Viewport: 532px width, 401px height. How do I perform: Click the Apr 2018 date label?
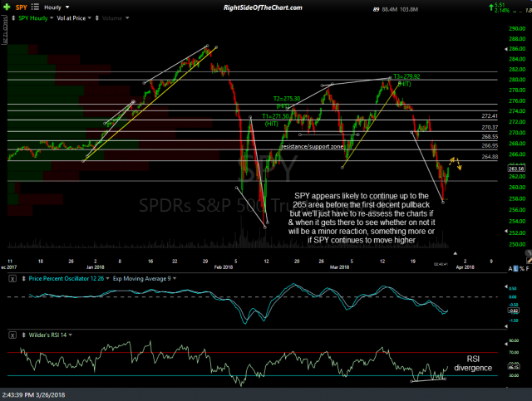pos(465,267)
